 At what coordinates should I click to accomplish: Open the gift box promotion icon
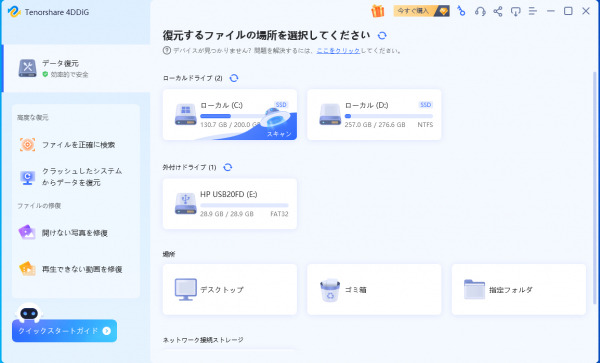tap(377, 11)
